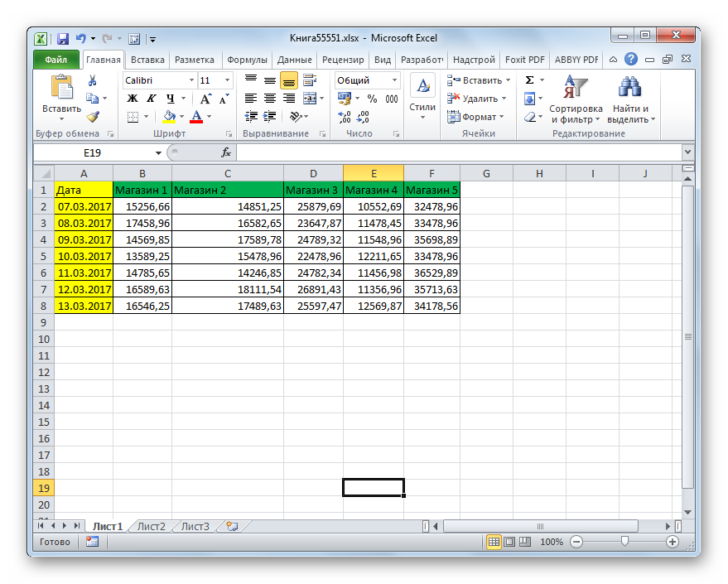Open the Общий number format dropdown
728x584 pixels.
(394, 80)
